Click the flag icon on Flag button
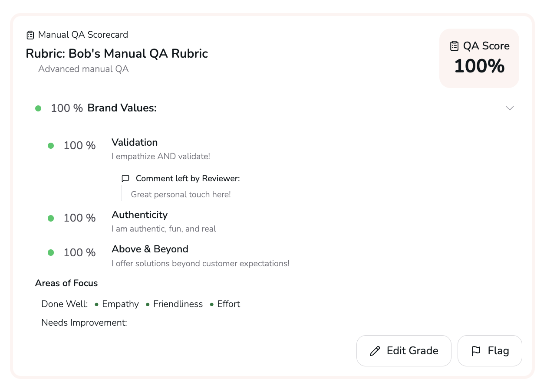The image size is (547, 392). (x=476, y=351)
